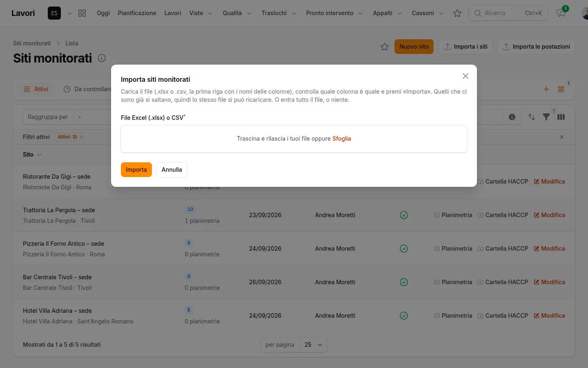Viewport: 588px width, 368px height.
Task: Sort by the Sito column
Action: [32, 155]
